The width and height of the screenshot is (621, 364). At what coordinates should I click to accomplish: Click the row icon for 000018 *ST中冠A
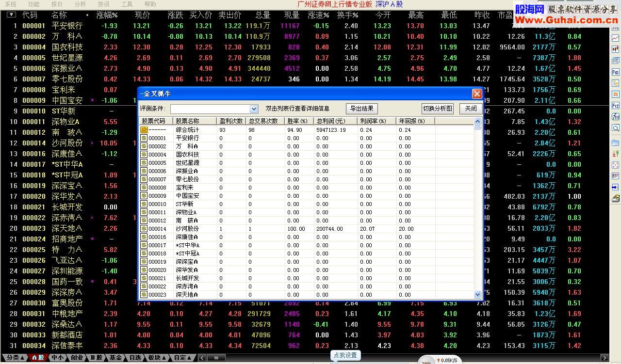pyautogui.click(x=144, y=253)
